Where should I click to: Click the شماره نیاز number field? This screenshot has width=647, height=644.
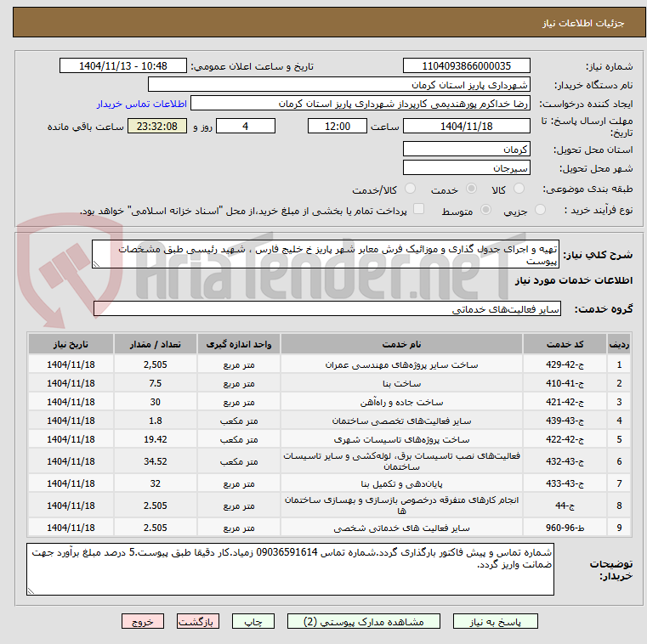(x=466, y=66)
